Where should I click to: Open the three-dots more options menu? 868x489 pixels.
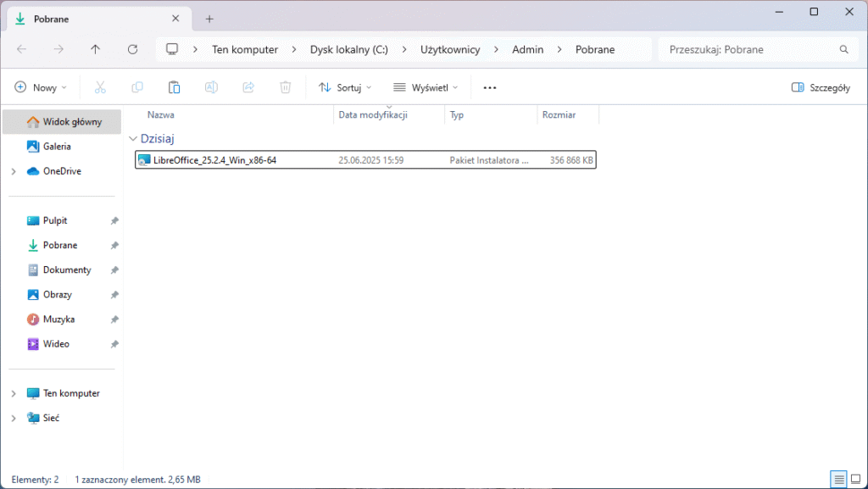point(489,87)
